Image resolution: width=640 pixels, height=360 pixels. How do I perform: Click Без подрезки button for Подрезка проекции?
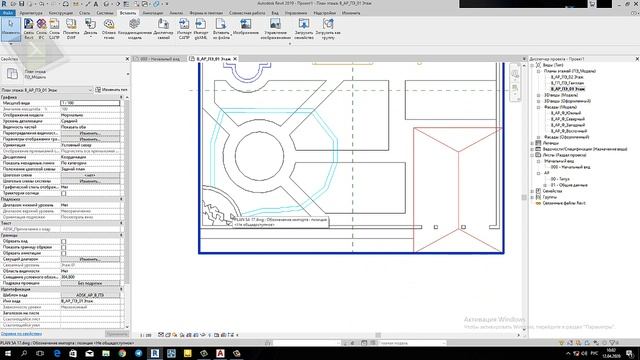[x=90, y=283]
